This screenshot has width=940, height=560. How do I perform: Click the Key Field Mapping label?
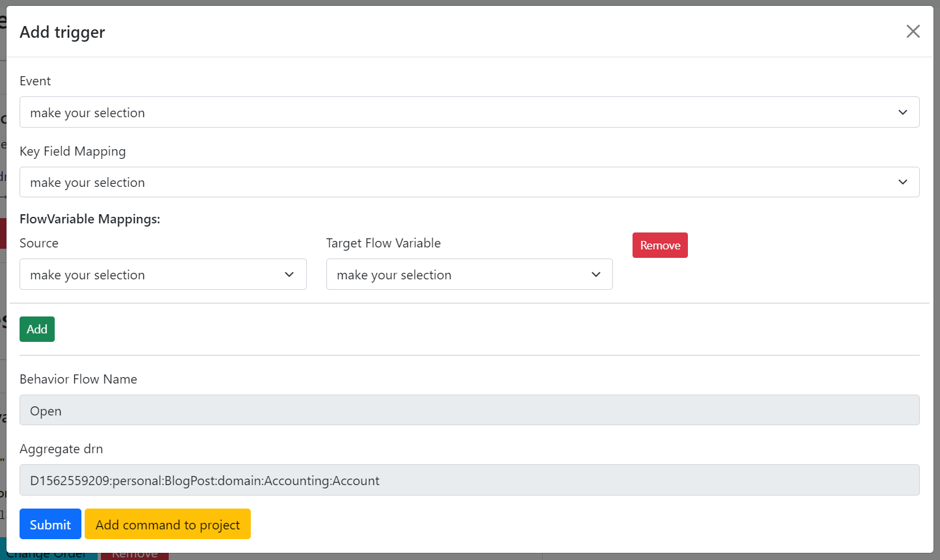pyautogui.click(x=73, y=151)
